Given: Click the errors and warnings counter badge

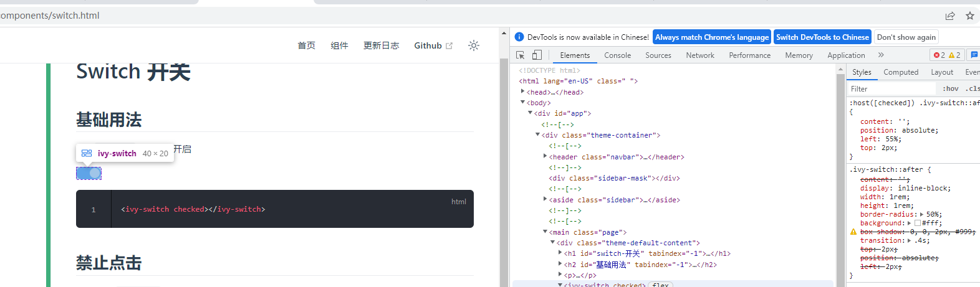Looking at the screenshot, I should tap(947, 55).
